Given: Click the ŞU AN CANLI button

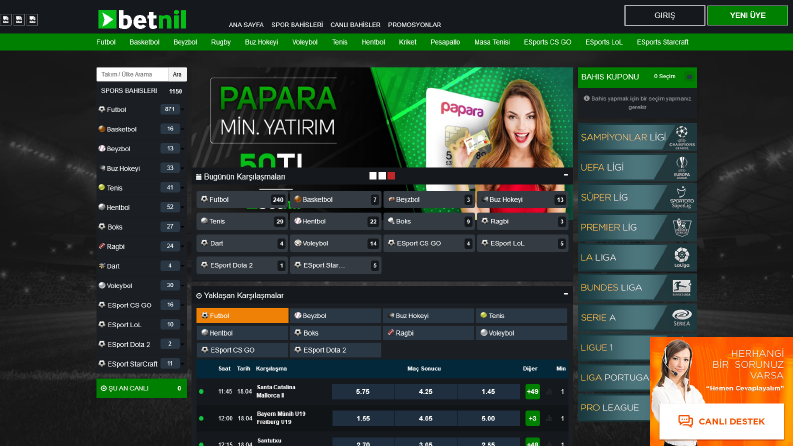Looking at the screenshot, I should pyautogui.click(x=142, y=388).
